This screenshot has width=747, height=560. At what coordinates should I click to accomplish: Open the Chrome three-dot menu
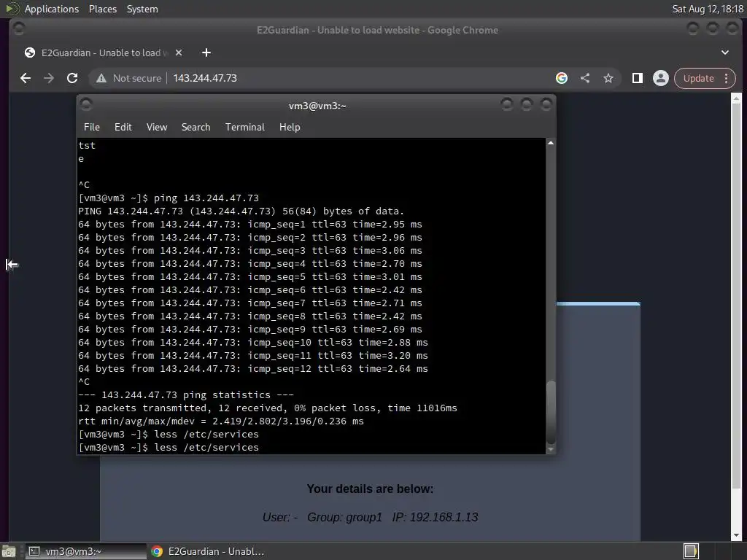tap(726, 78)
